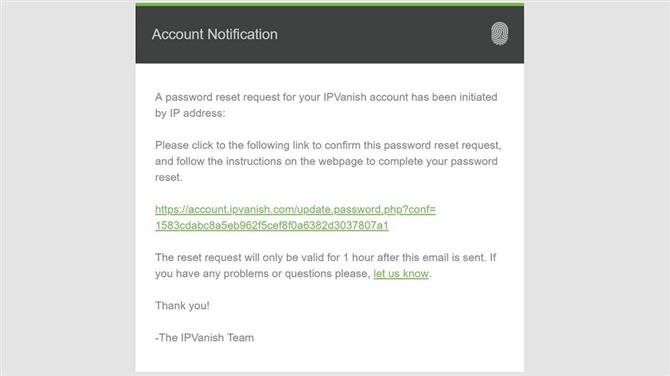Click the green accent bar atop the email

click(x=330, y=4)
